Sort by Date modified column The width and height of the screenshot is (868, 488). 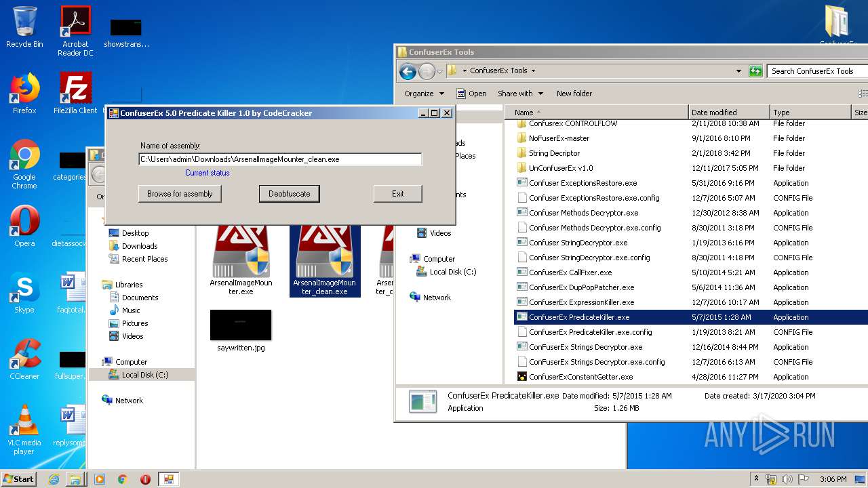coord(729,113)
